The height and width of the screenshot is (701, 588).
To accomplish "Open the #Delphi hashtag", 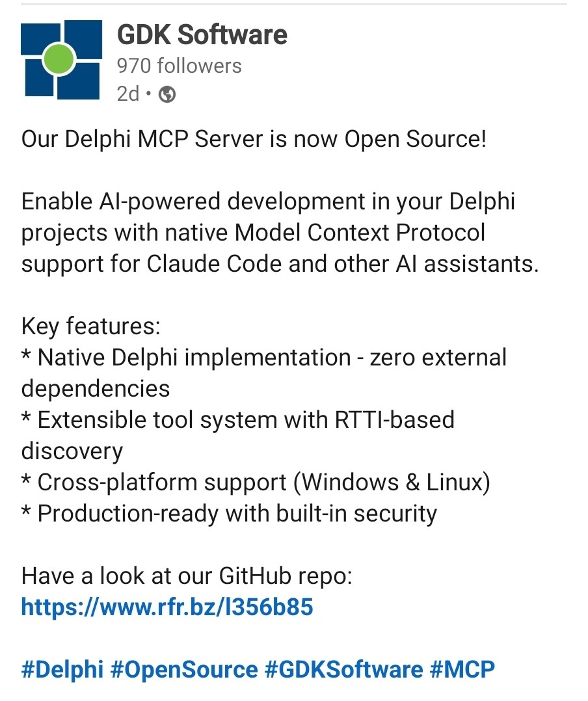I will click(x=62, y=669).
